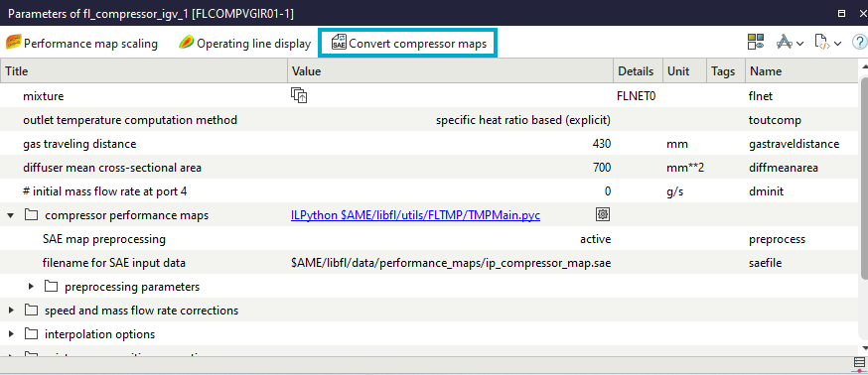Viewport: 868px width, 375px height.
Task: Click mm unit of gas traveling distance
Action: tap(677, 144)
